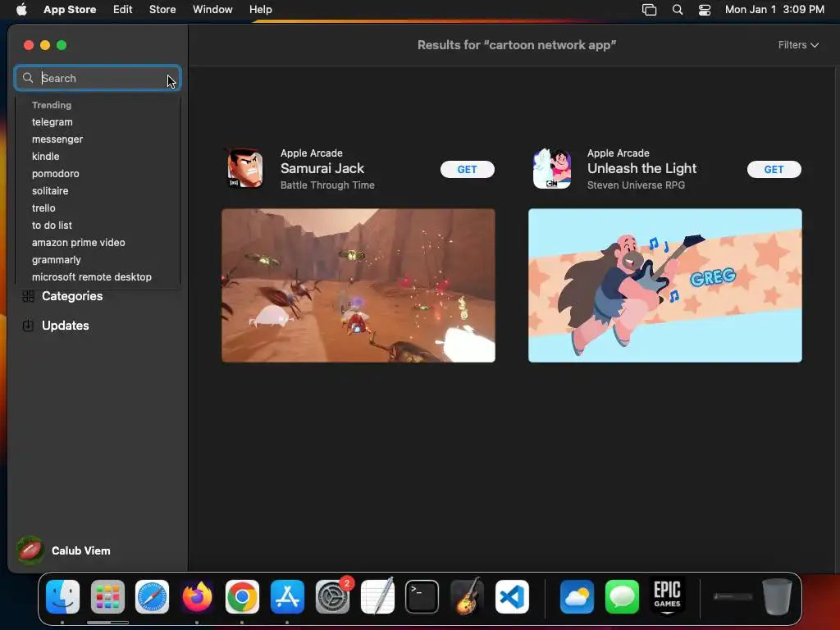The height and width of the screenshot is (630, 840).
Task: Open the Samurai Jack app icon
Action: [245, 168]
